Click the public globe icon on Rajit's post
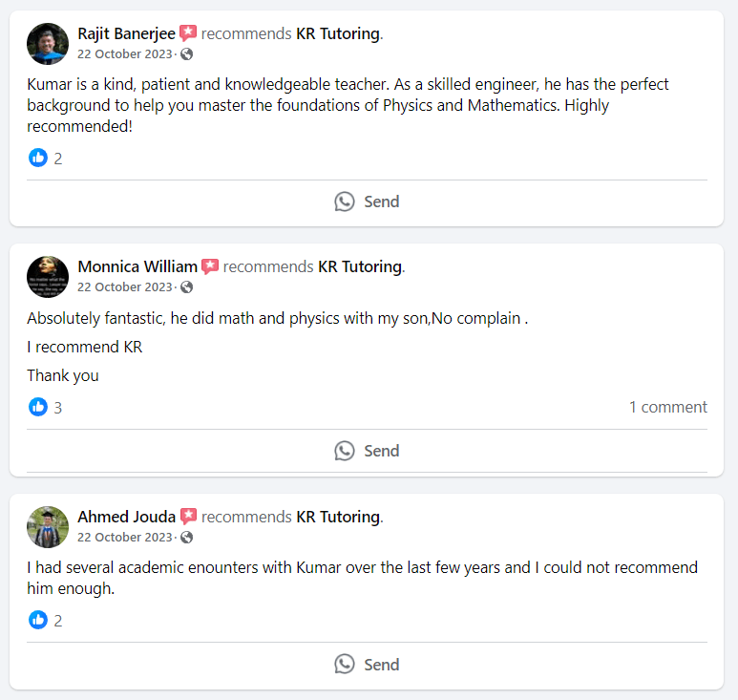The height and width of the screenshot is (700, 738). [187, 54]
